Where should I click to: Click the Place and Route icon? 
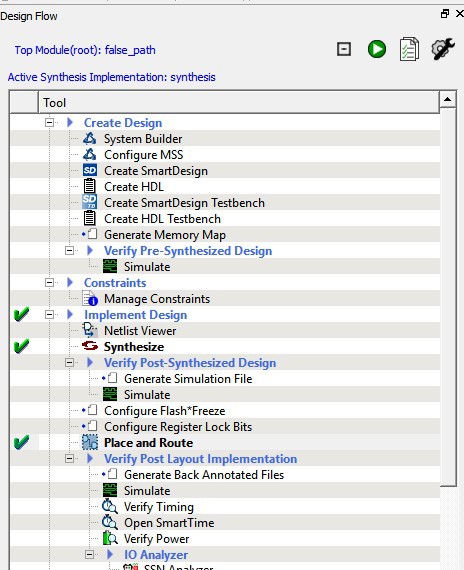(x=89, y=442)
